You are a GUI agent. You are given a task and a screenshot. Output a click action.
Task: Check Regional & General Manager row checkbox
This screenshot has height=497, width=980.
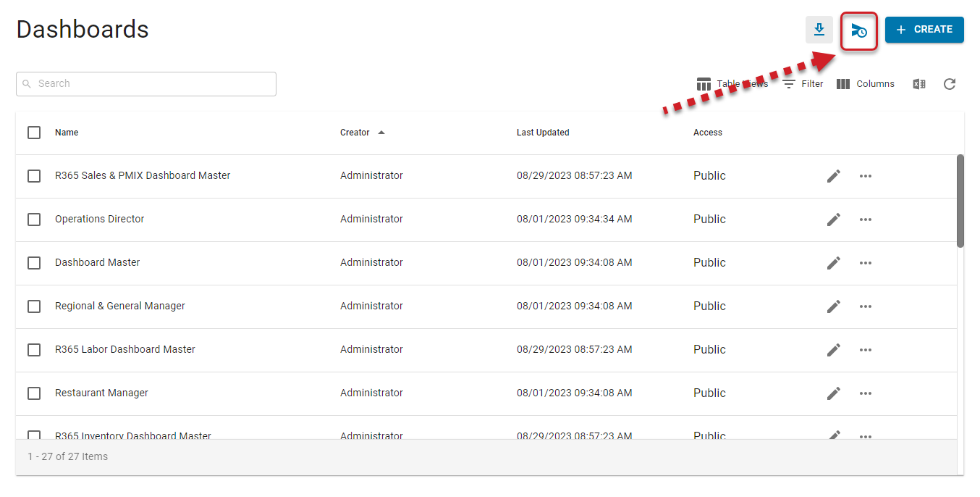click(34, 306)
